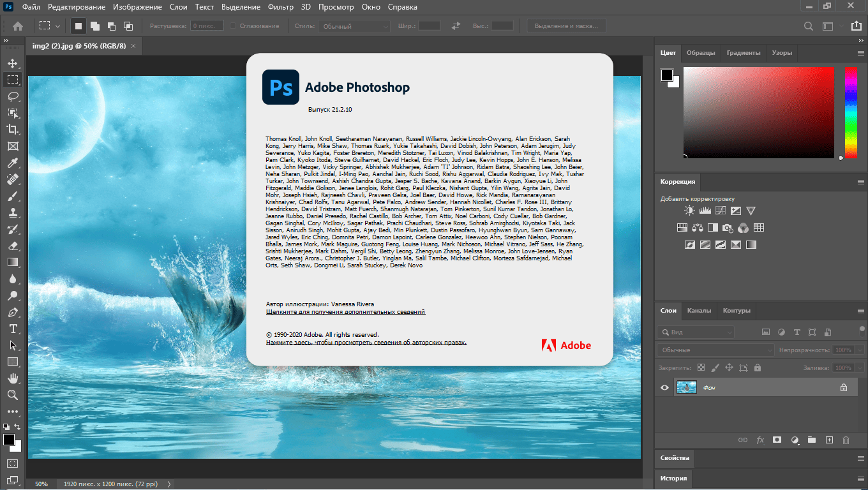This screenshot has width=868, height=490.
Task: Click the copyright information link in About dialog
Action: pos(366,343)
